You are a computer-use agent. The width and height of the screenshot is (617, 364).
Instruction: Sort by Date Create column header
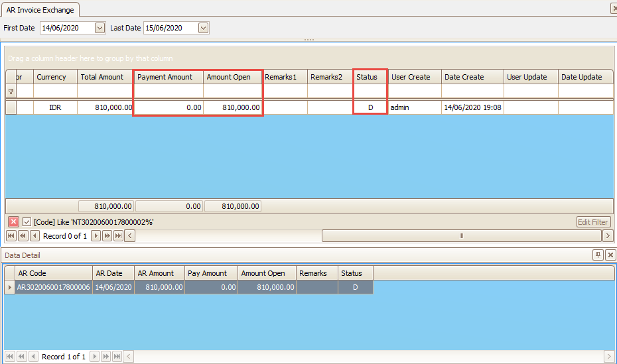click(472, 77)
